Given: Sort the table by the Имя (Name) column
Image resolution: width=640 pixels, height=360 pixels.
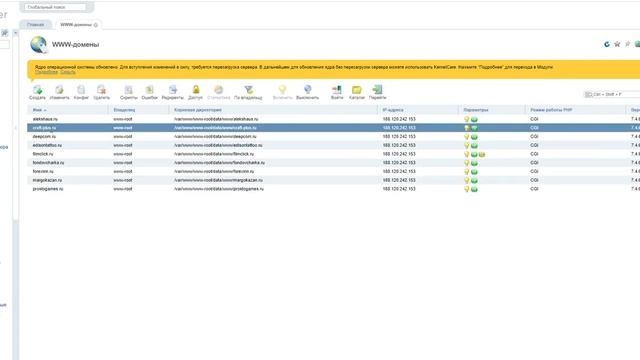Looking at the screenshot, I should (x=39, y=110).
